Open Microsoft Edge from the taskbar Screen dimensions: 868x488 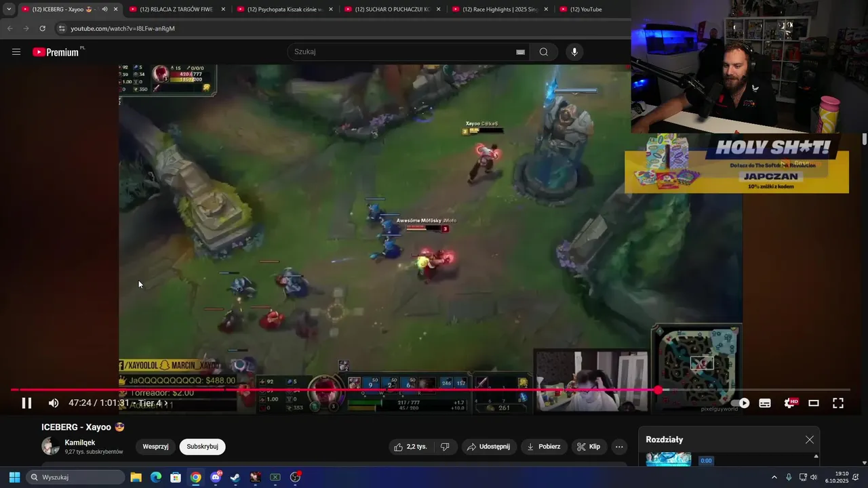coord(155,477)
